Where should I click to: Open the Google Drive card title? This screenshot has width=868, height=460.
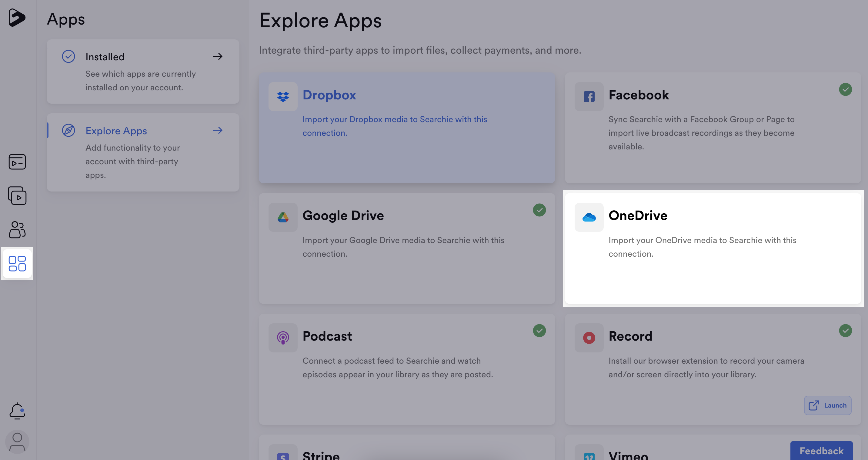(x=343, y=216)
